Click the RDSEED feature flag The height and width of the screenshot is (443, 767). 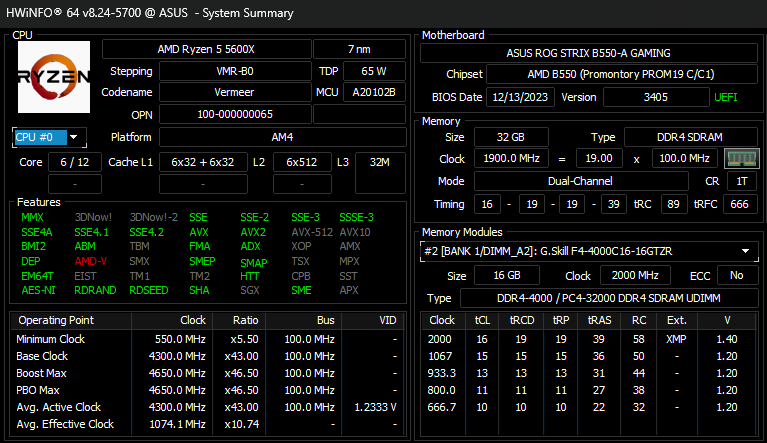149,290
